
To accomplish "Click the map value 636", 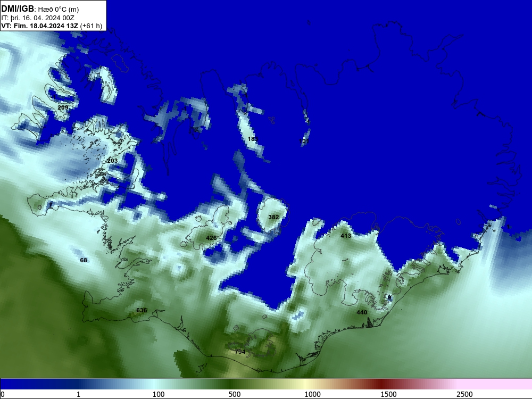I will tap(142, 310).
